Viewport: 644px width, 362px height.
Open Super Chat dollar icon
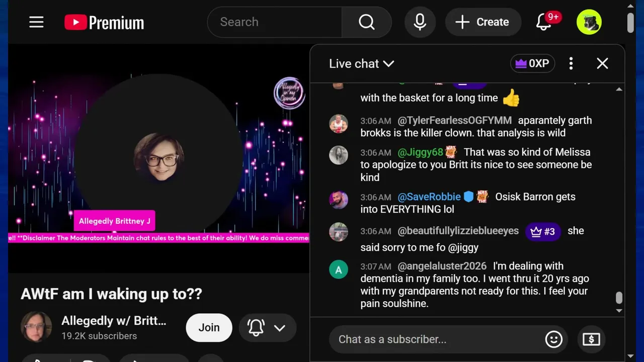coord(591,339)
